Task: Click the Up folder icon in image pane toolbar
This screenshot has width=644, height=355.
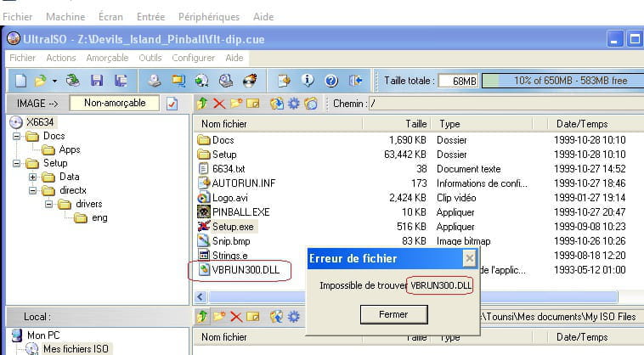Action: click(x=201, y=104)
